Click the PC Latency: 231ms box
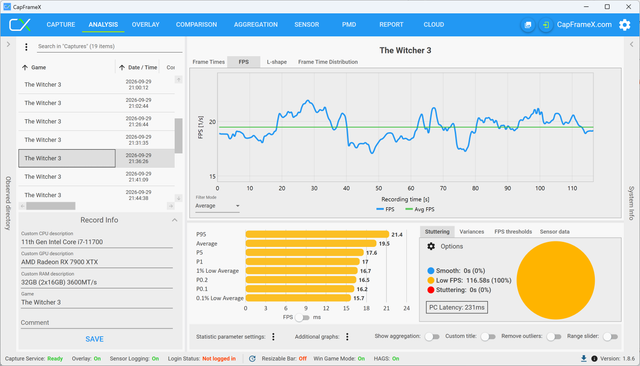Image resolution: width=640 pixels, height=366 pixels. click(x=457, y=308)
